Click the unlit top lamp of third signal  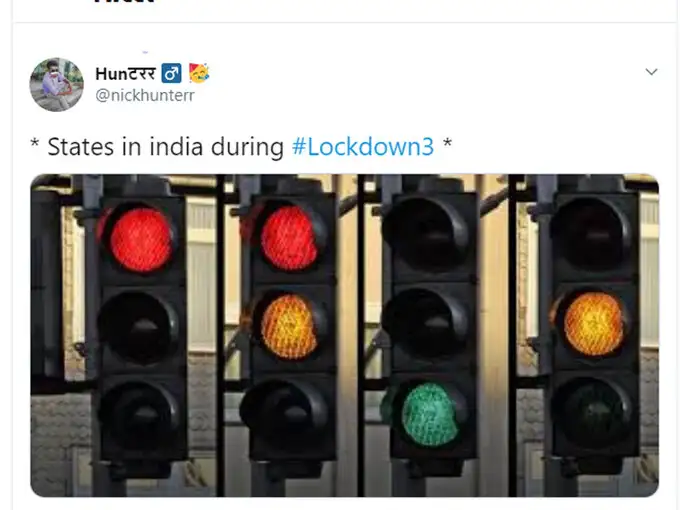click(x=427, y=235)
